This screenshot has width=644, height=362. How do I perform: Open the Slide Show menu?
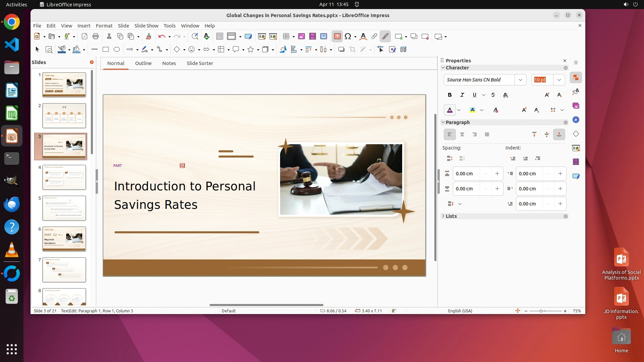pyautogui.click(x=146, y=26)
